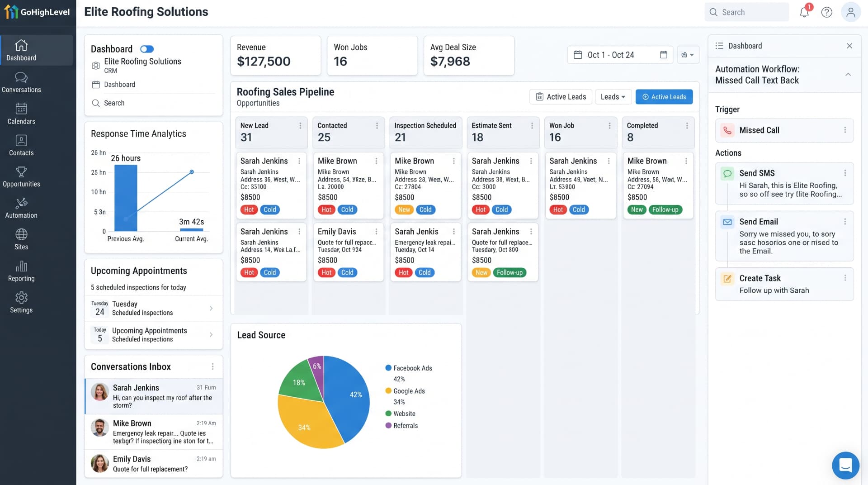The image size is (868, 485).
Task: Open dropdown next to date range
Action: coord(688,55)
